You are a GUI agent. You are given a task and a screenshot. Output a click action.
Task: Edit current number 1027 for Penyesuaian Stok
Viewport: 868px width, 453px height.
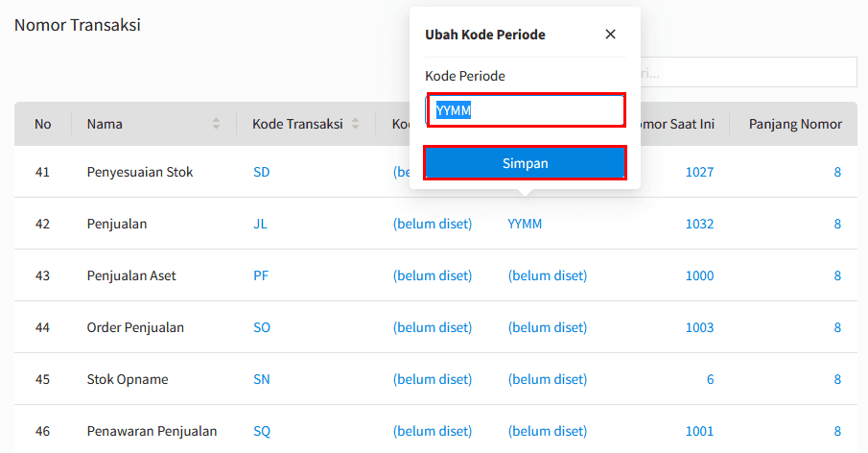[x=699, y=172]
